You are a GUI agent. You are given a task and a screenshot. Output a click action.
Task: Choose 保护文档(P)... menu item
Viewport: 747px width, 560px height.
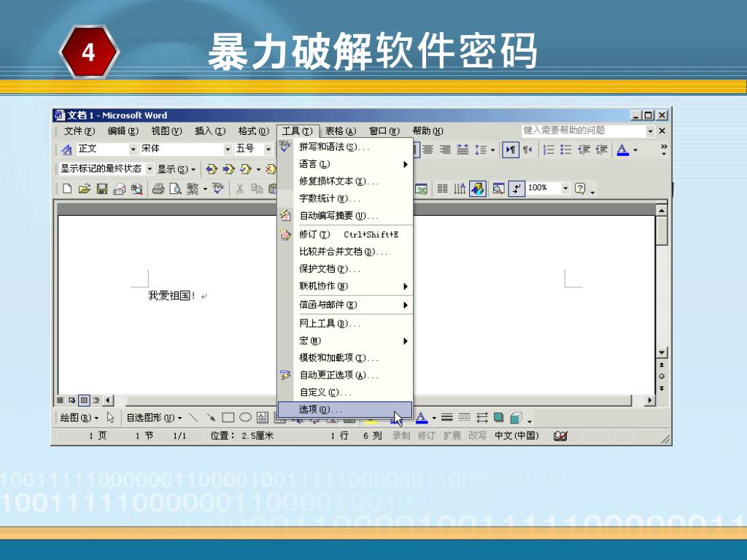[345, 269]
